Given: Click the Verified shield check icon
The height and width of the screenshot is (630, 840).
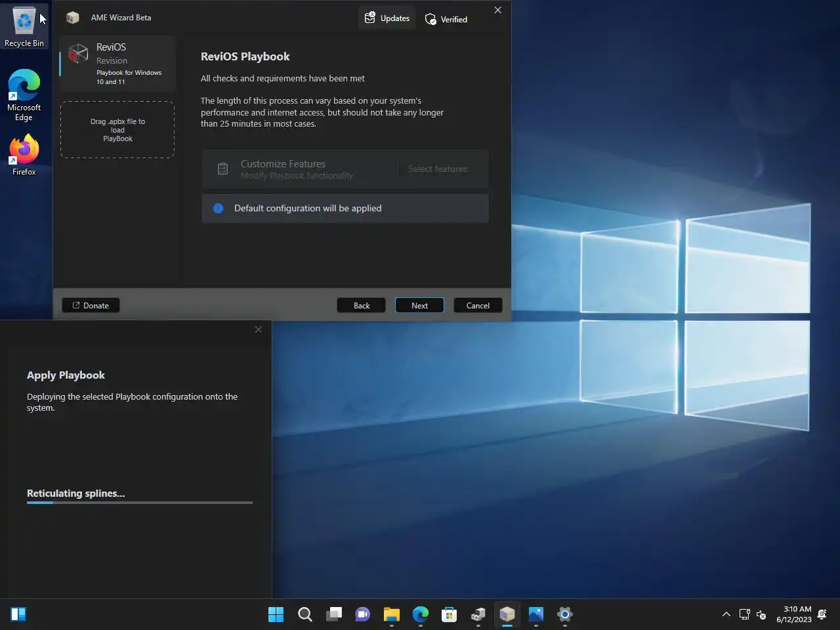Looking at the screenshot, I should tap(430, 19).
